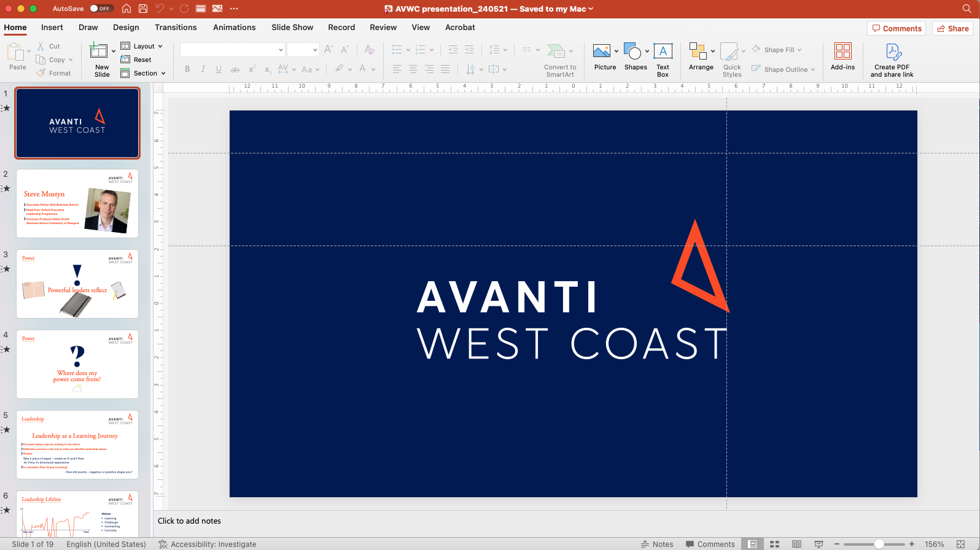980x550 pixels.
Task: Toggle Superscript formatting
Action: 252,69
